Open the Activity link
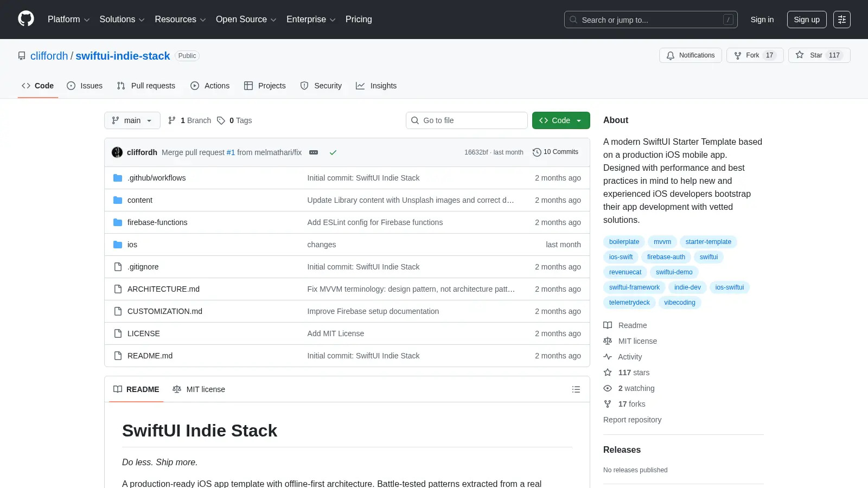 623,357
